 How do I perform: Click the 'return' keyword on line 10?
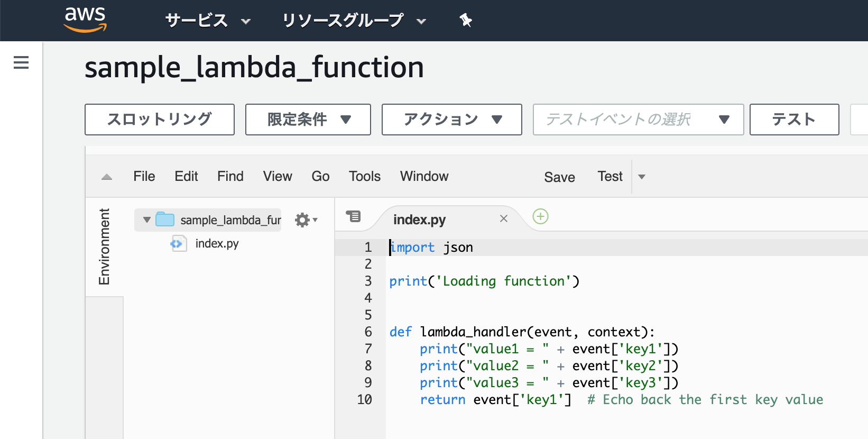point(443,399)
